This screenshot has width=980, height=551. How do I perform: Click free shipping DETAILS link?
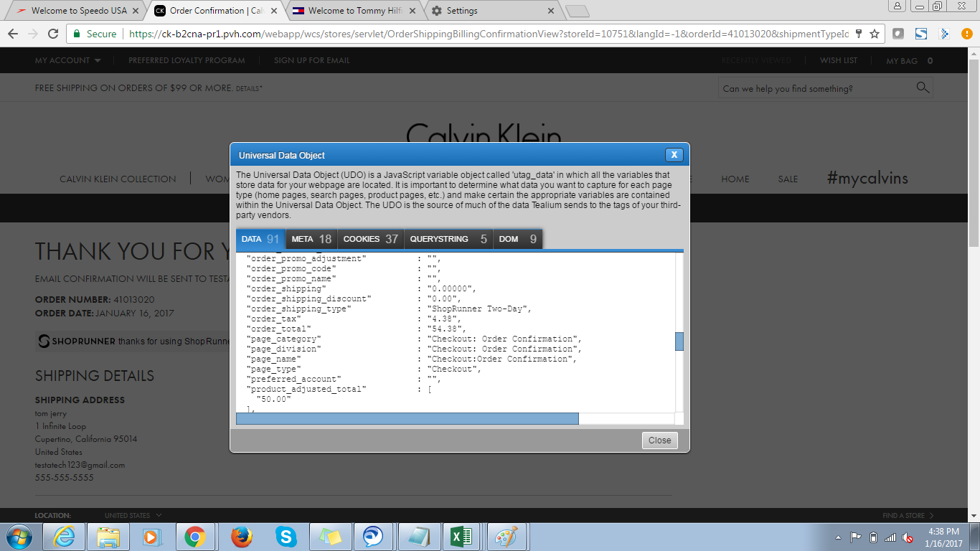click(x=249, y=88)
